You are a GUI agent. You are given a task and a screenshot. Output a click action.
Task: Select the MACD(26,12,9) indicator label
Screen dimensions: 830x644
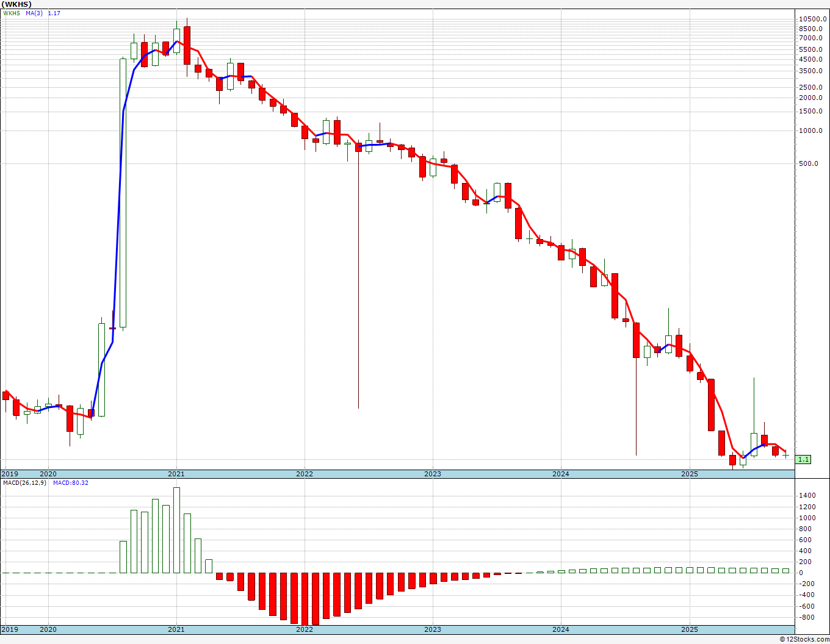click(24, 482)
